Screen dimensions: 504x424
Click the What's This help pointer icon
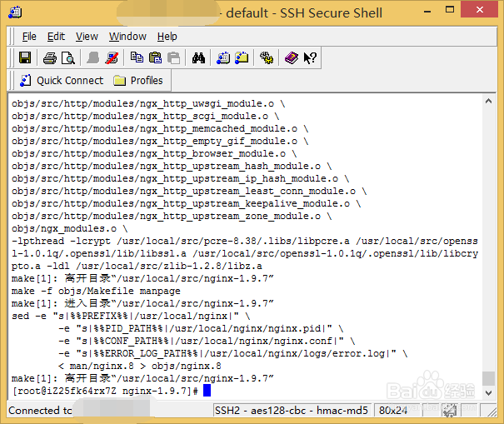pos(310,58)
